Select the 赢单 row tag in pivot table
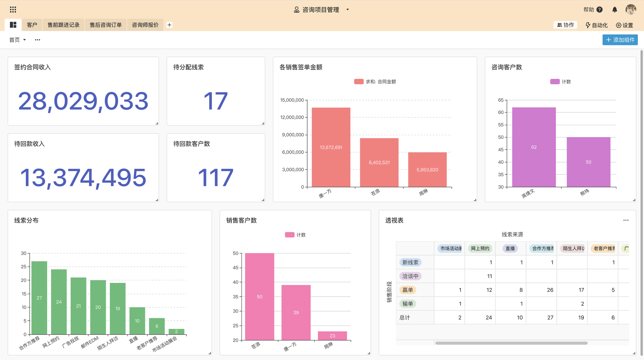This screenshot has height=360, width=644. 408,290
